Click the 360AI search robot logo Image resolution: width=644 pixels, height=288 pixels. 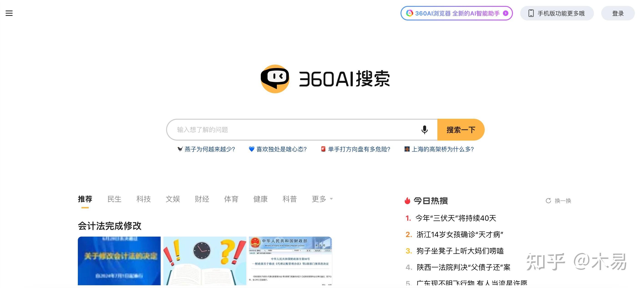pyautogui.click(x=275, y=79)
